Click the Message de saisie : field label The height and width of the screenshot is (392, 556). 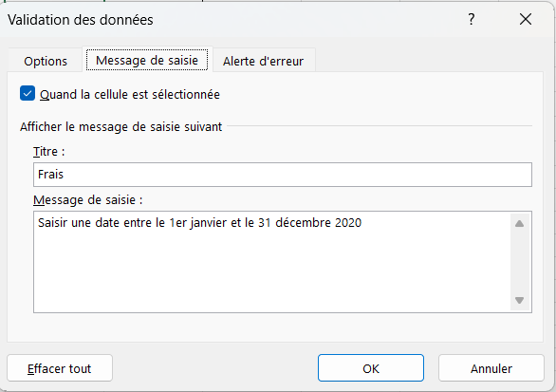click(x=88, y=200)
